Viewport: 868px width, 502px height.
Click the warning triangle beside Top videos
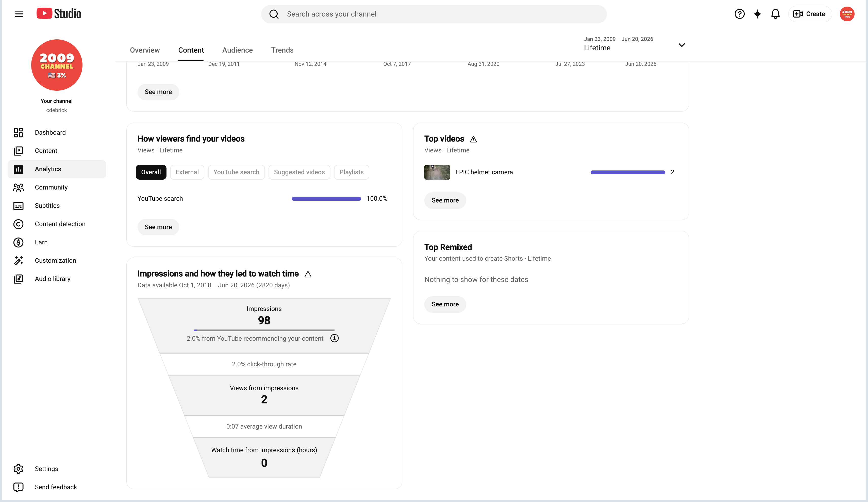coord(473,139)
